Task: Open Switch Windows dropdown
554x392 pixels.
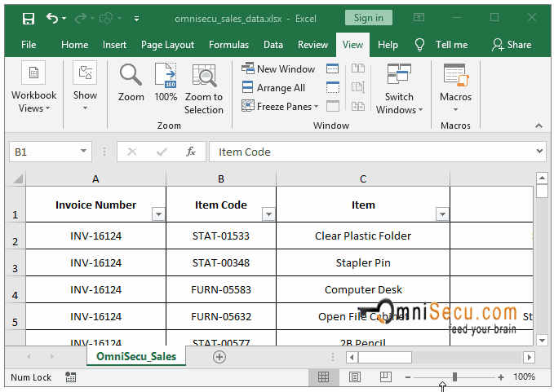Action: tap(399, 89)
